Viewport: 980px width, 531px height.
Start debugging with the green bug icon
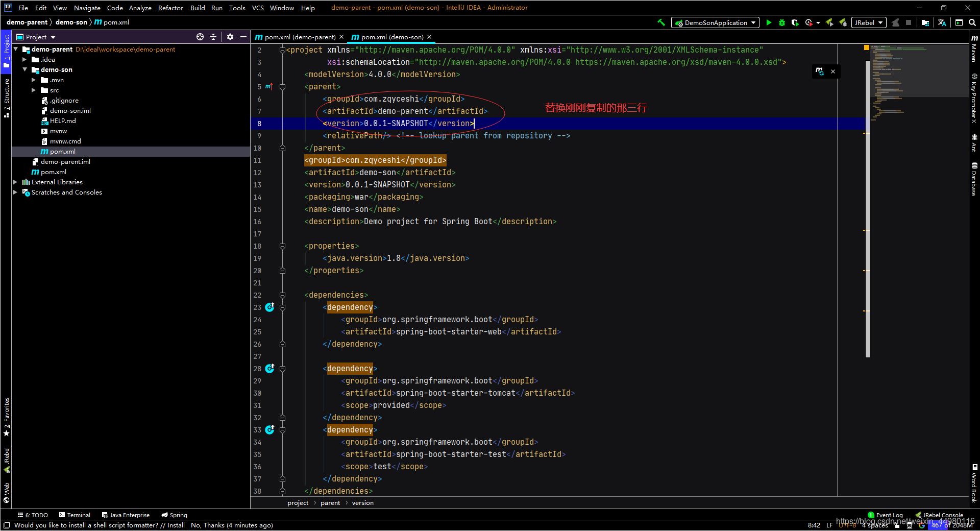[781, 22]
